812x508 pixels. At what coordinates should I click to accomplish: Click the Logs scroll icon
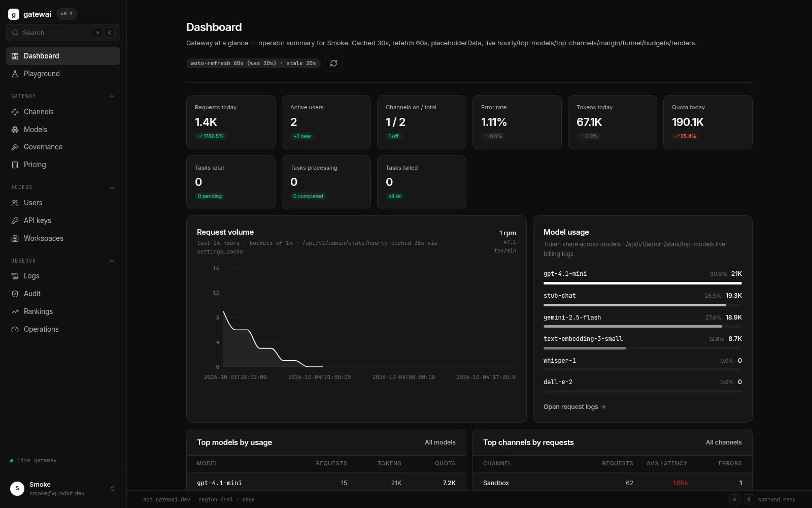pyautogui.click(x=15, y=276)
